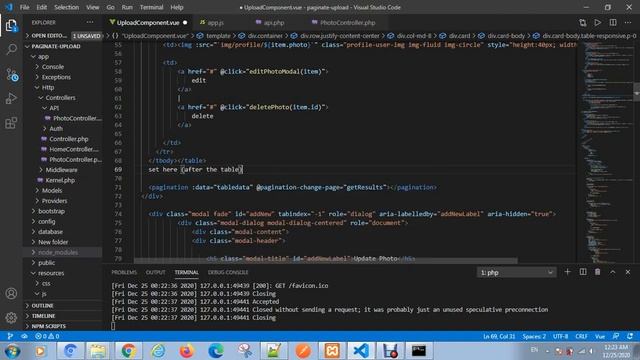The height and width of the screenshot is (360, 640).
Task: Select the UploadComponent.vue tab
Action: click(x=148, y=23)
